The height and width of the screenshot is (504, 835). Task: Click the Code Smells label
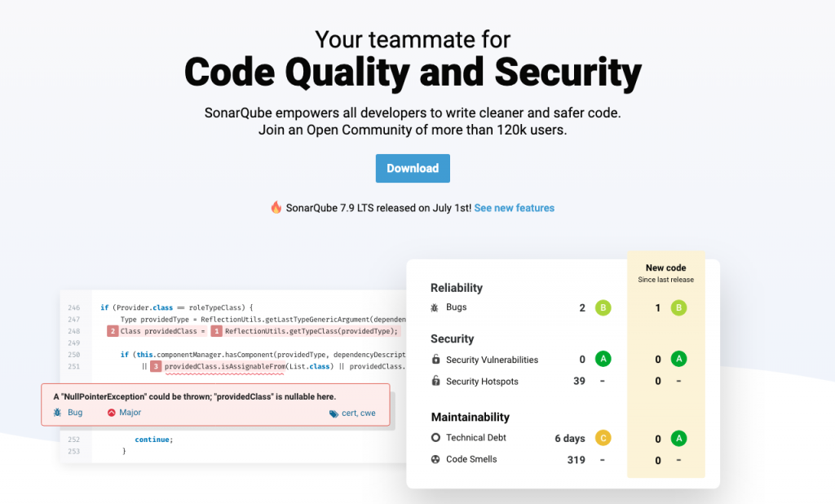[471, 459]
